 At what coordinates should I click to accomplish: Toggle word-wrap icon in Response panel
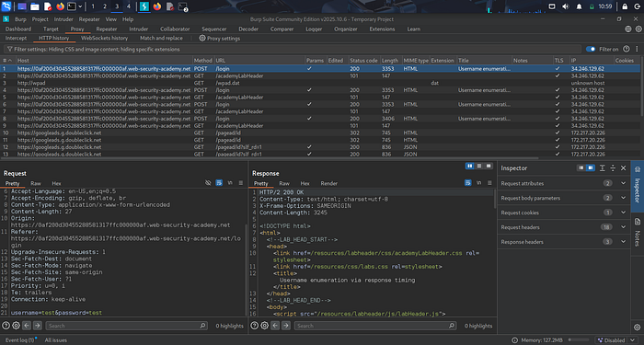[467, 183]
